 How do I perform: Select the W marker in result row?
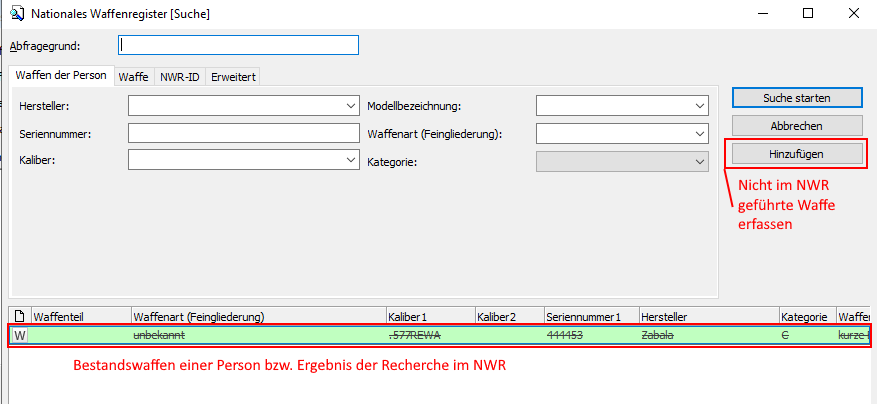tap(19, 335)
